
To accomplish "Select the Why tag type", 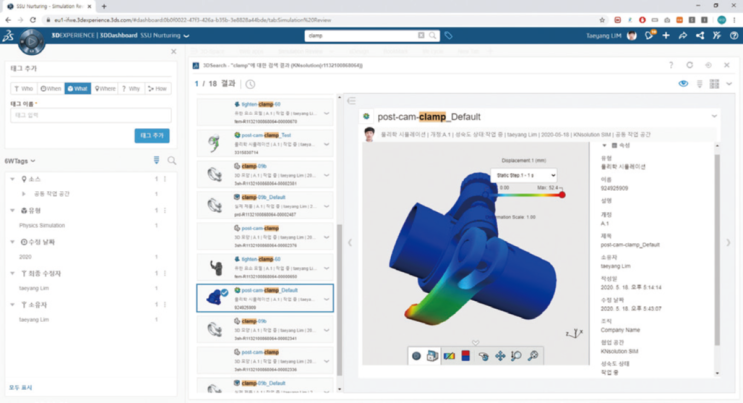I will point(131,89).
